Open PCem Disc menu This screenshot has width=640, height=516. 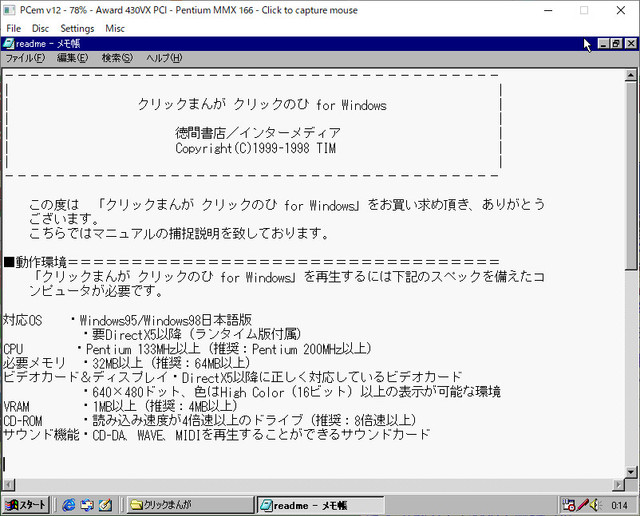[40, 29]
